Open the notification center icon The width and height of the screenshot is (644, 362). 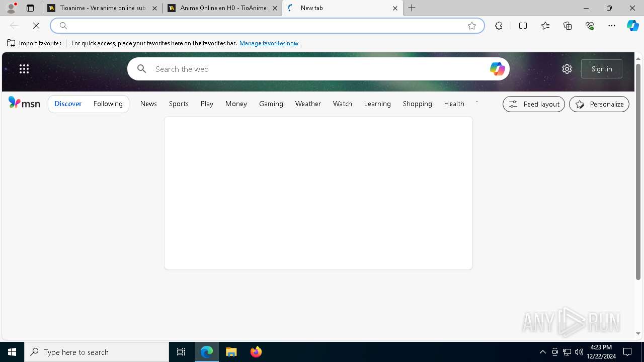[627, 352]
